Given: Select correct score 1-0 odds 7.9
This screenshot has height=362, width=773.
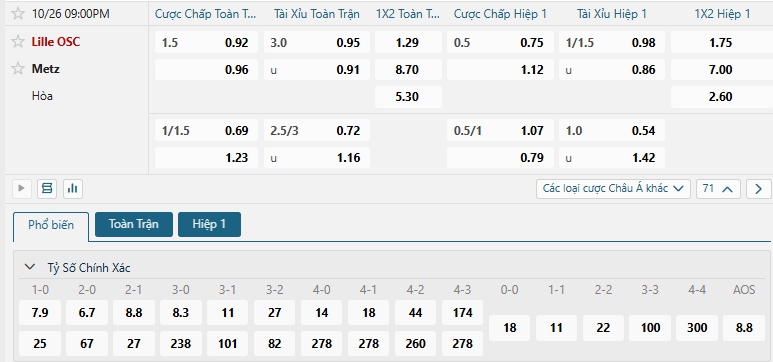Looking at the screenshot, I should (x=40, y=313).
